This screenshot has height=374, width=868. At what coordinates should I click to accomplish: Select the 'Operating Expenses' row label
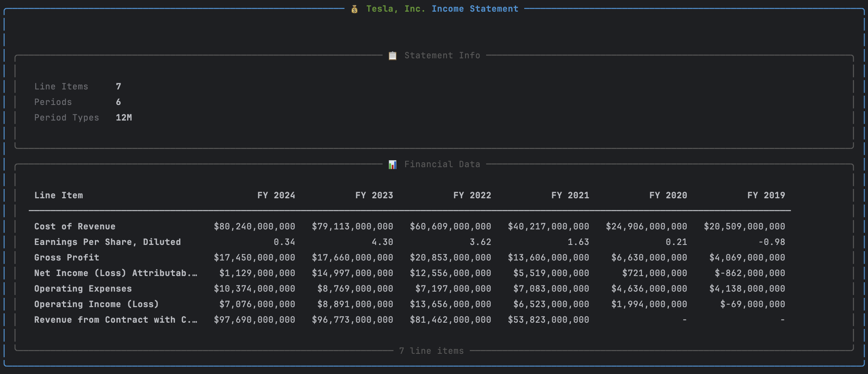coord(83,288)
